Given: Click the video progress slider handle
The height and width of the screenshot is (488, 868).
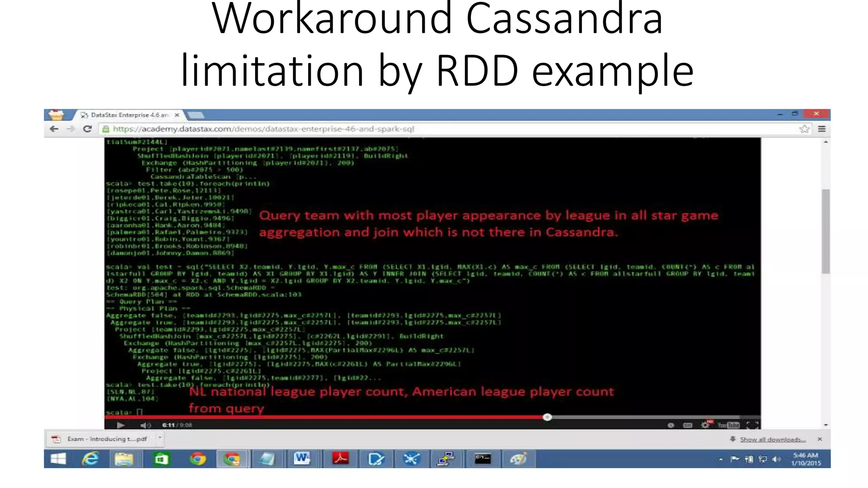Looking at the screenshot, I should pos(547,417).
